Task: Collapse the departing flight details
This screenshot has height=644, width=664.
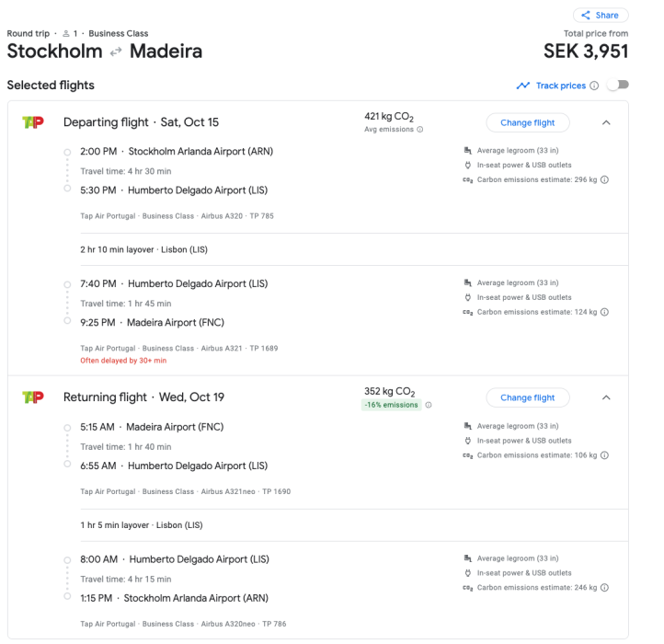Action: [605, 122]
